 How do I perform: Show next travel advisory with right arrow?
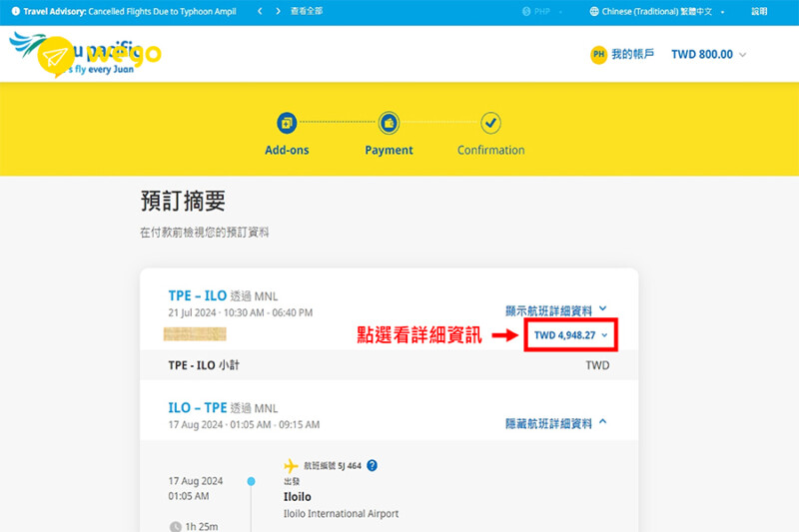[278, 12]
